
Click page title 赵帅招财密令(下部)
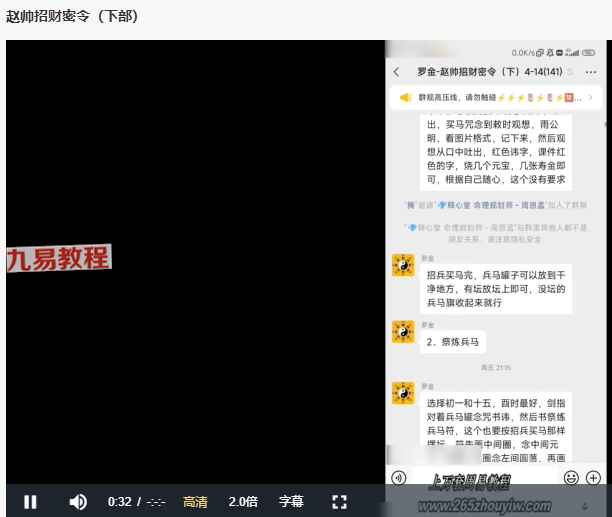72,16
